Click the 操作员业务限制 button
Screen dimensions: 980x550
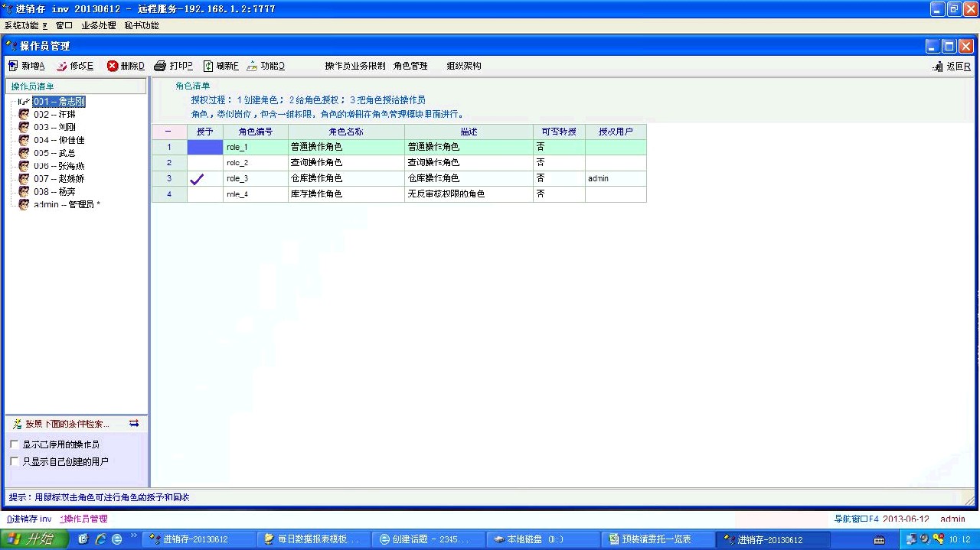pyautogui.click(x=355, y=66)
